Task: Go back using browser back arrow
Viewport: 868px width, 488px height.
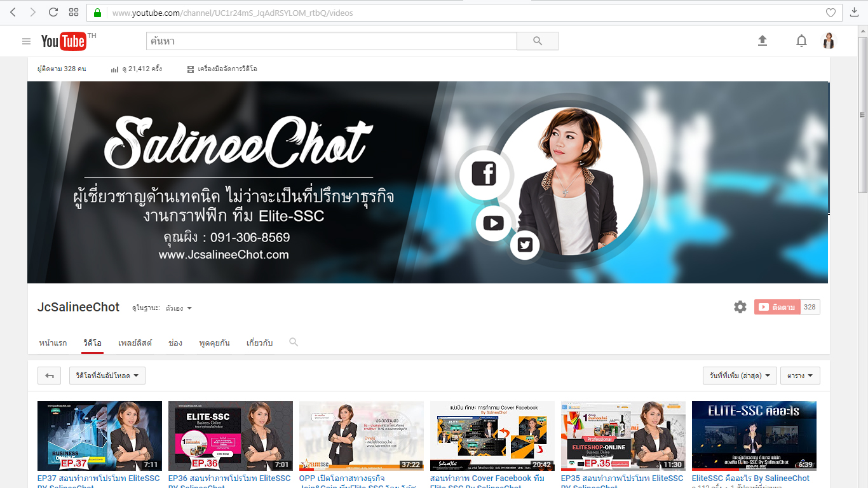Action: point(13,12)
